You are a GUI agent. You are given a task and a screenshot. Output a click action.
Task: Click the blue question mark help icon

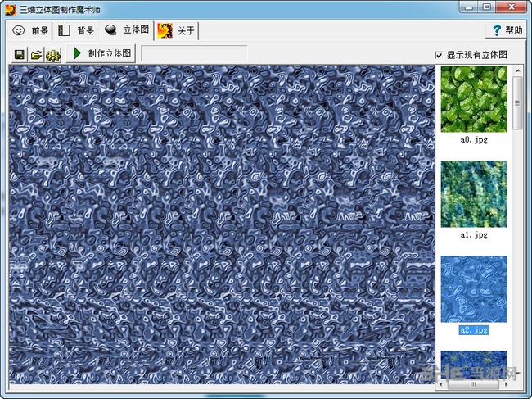click(x=497, y=30)
